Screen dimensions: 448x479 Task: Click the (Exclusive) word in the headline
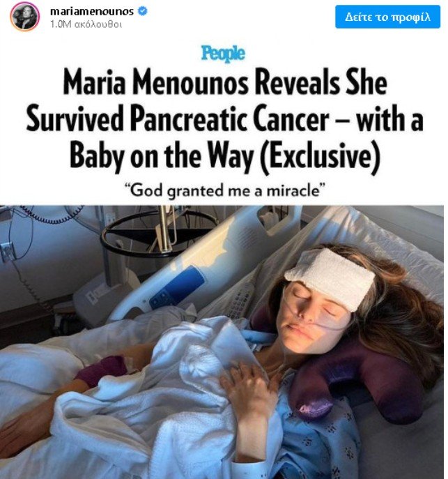click(320, 155)
